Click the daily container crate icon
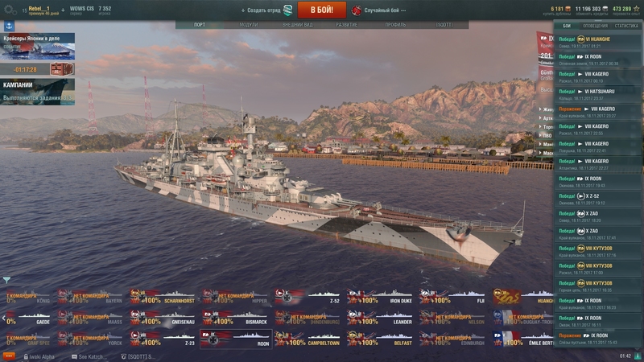Screen dimensions: 644x362 coord(62,69)
